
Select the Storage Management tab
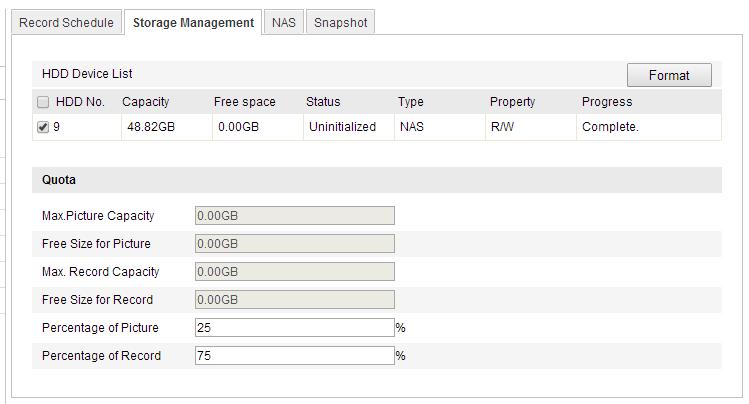coord(193,23)
